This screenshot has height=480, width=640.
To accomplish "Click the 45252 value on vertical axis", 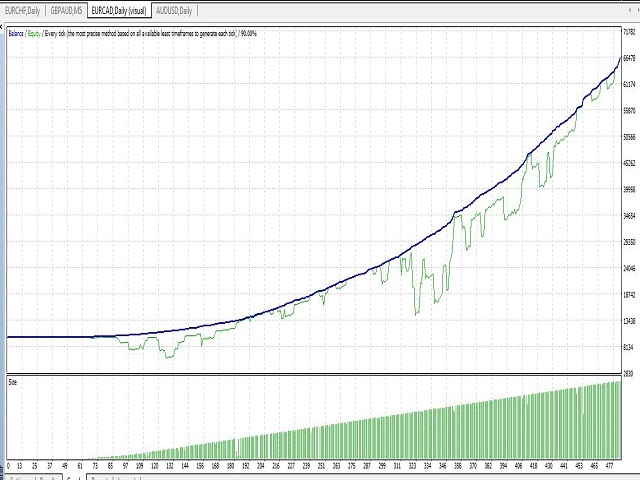I will pos(629,163).
